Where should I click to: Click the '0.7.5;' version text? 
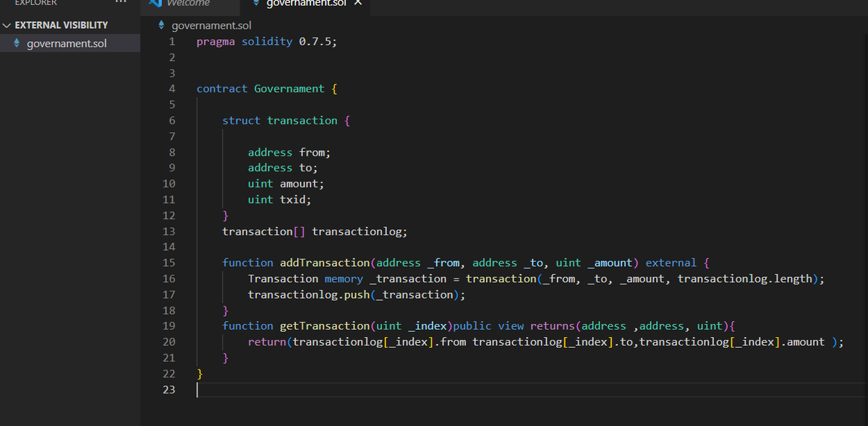pos(318,41)
